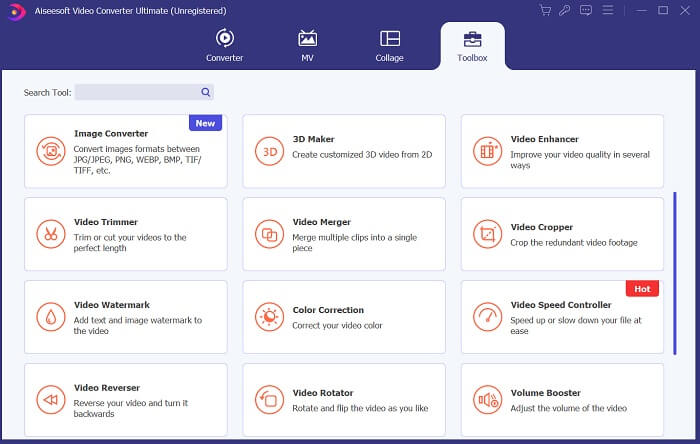
Task: Click the Video Reverser rewind icon
Action: click(x=51, y=400)
